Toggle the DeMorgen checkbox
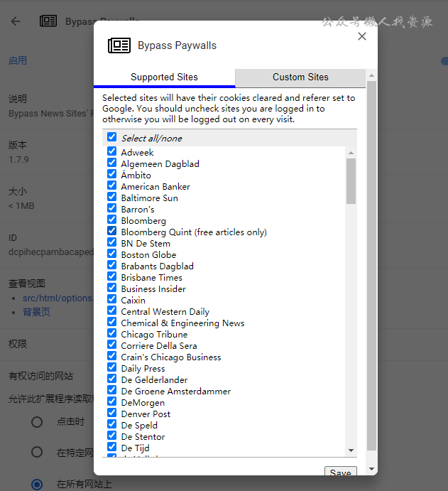The height and width of the screenshot is (491, 448). click(x=111, y=401)
